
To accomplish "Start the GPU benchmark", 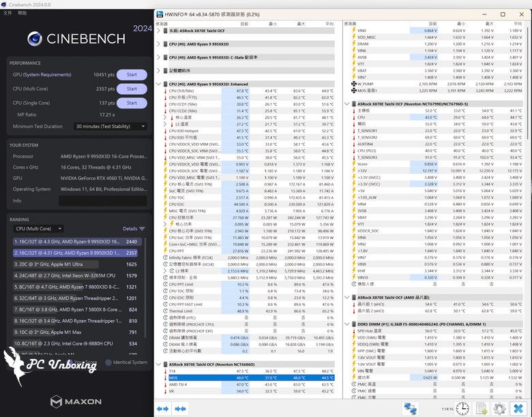I will point(132,74).
